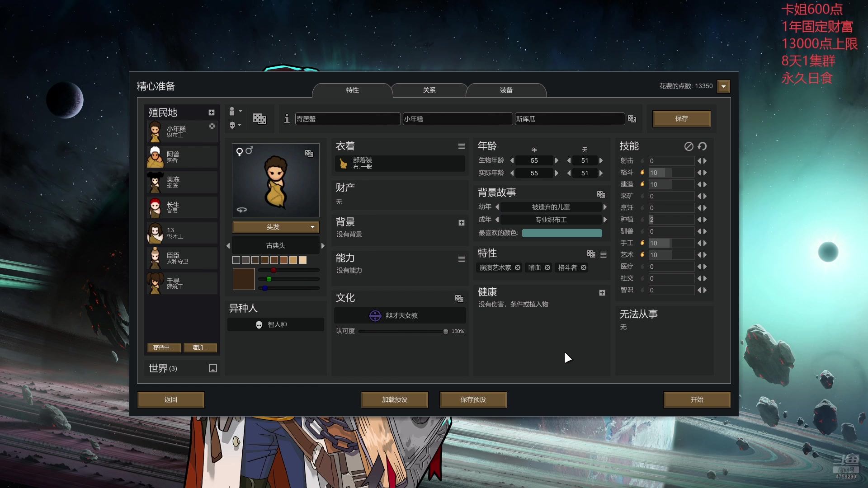
Task: Open the pawn type dropdown above the skull icon
Action: [236, 111]
